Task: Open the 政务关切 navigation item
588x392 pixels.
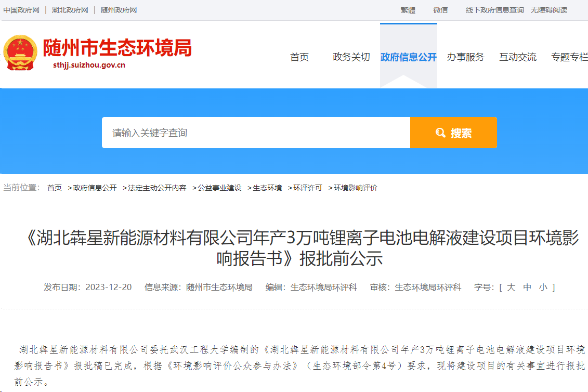Action: 351,57
